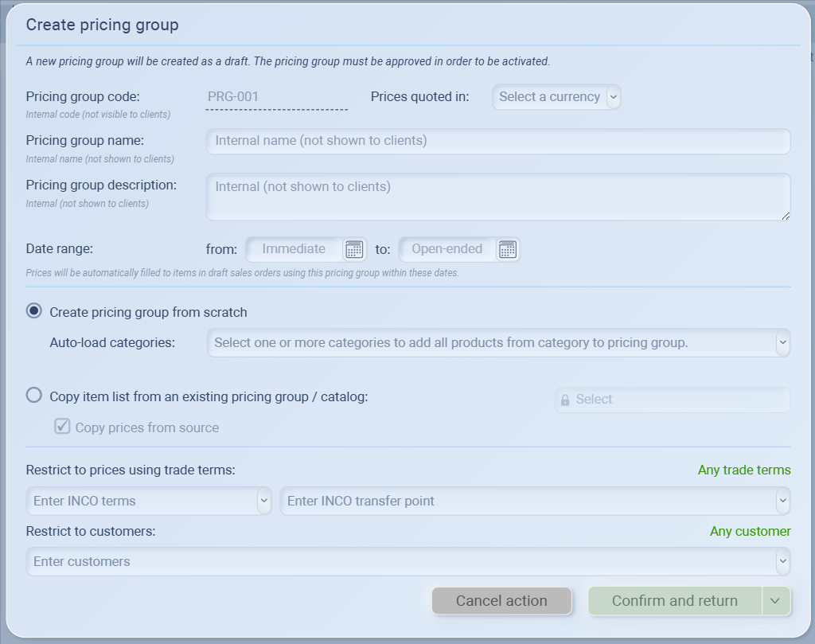Click the 'Create pricing group' dialog title
This screenshot has width=815, height=644.
(x=103, y=25)
